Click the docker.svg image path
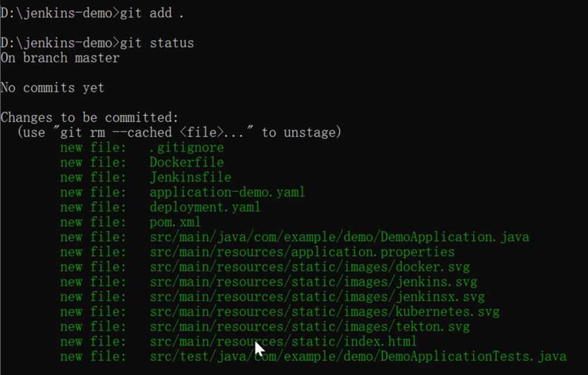 (313, 267)
